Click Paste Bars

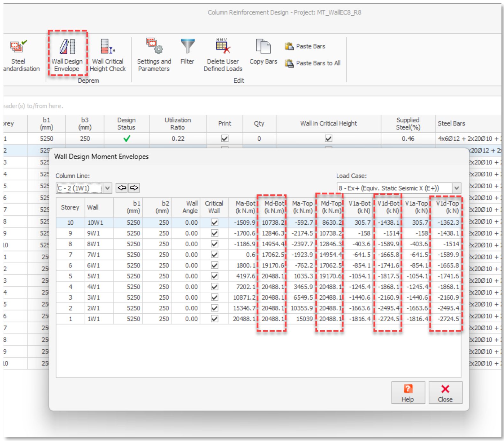click(305, 46)
